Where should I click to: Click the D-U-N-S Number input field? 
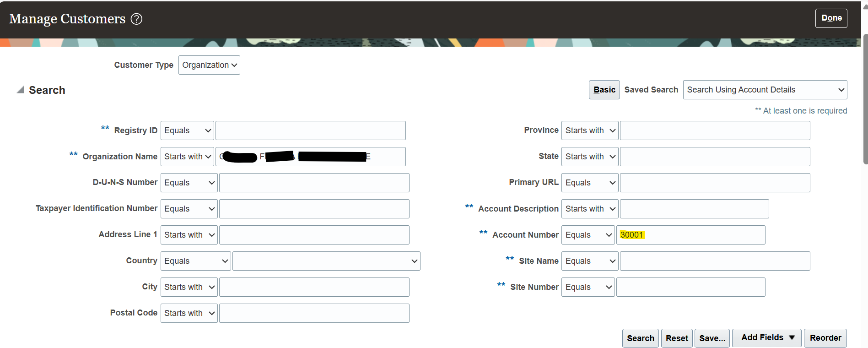pos(314,183)
